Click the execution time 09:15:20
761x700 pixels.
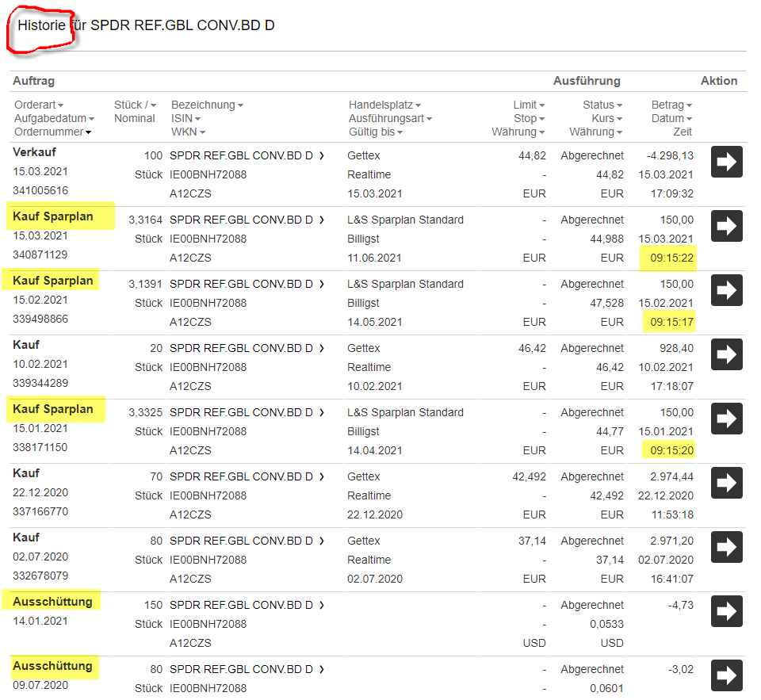click(671, 451)
